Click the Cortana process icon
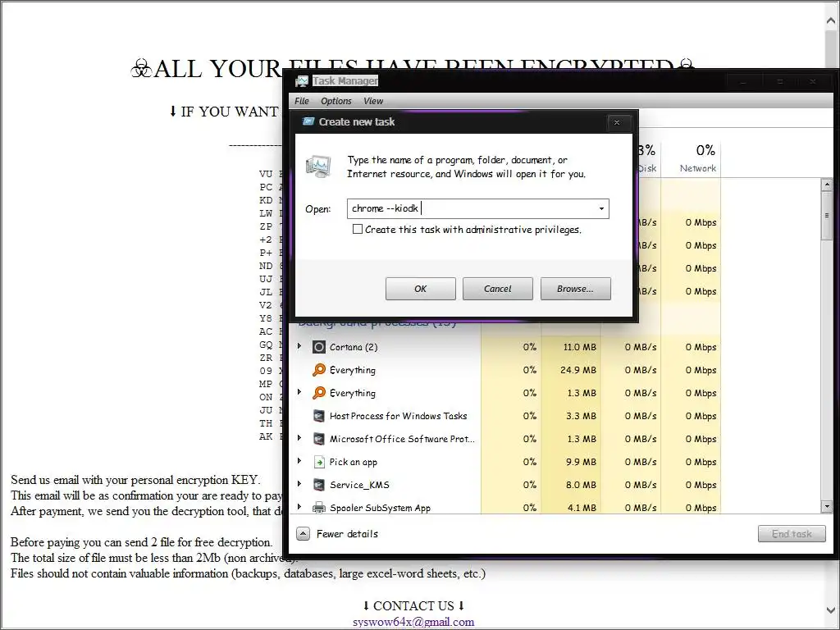This screenshot has width=840, height=630. point(319,347)
